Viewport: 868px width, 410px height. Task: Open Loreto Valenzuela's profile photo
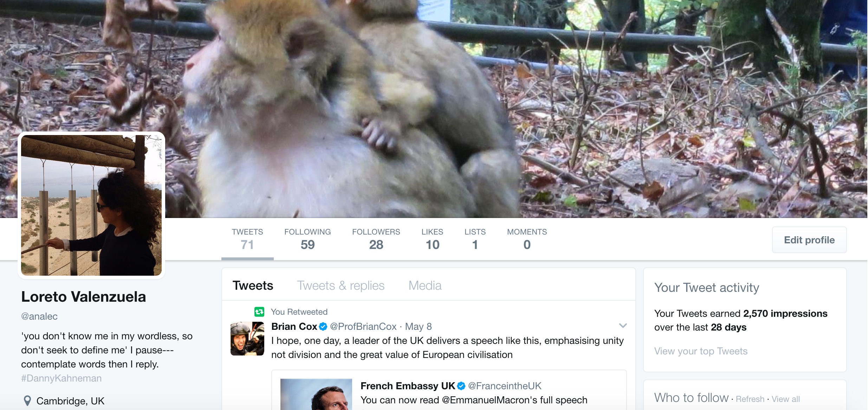91,205
